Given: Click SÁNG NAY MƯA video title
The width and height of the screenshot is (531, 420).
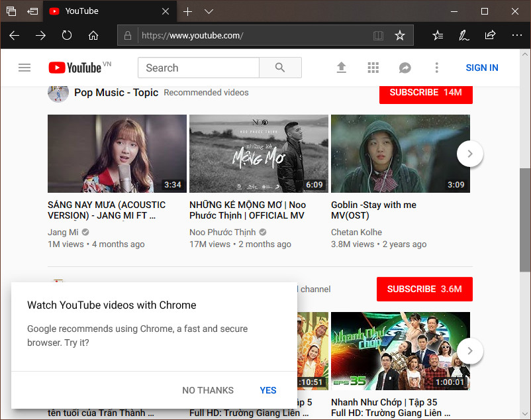Looking at the screenshot, I should (x=107, y=210).
